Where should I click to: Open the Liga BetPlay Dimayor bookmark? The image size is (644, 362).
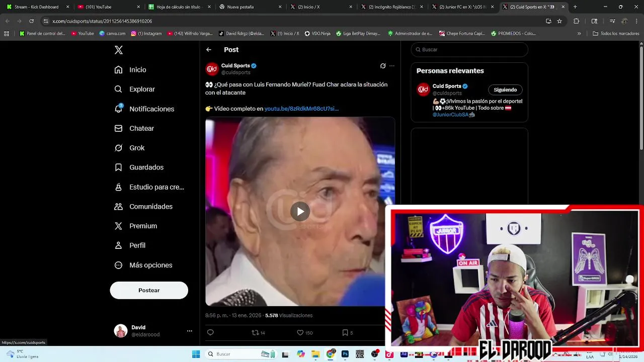coord(358,34)
